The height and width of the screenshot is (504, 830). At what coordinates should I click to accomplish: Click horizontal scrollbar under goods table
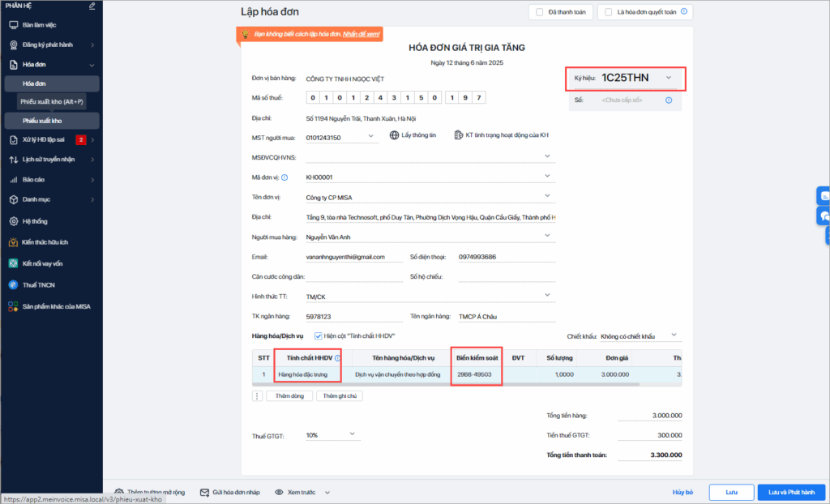446,384
